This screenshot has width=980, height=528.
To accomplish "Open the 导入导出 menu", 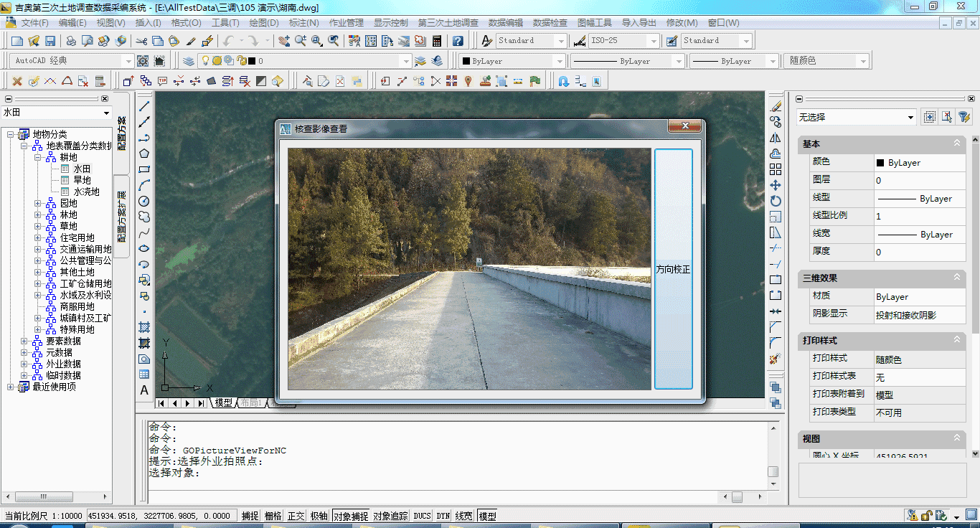I will click(639, 23).
